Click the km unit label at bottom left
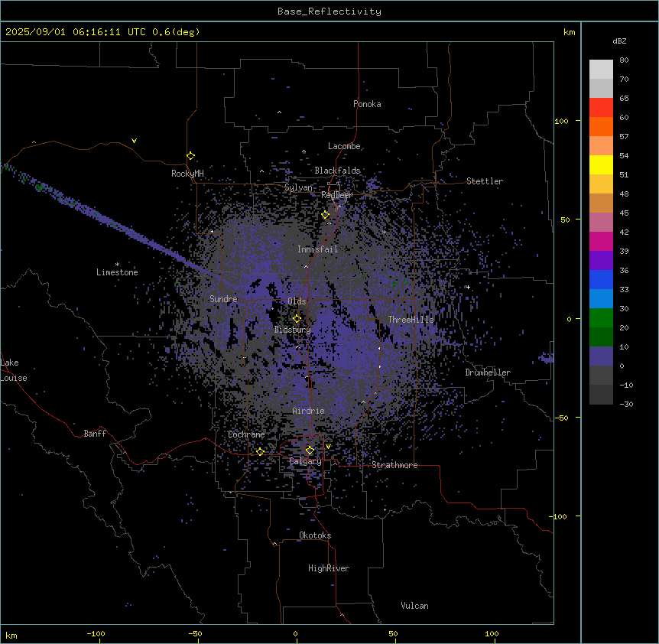 11,635
